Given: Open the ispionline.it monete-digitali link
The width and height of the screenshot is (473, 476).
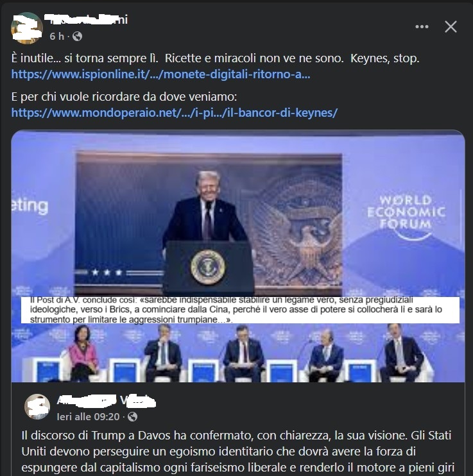Looking at the screenshot, I should point(160,74).
